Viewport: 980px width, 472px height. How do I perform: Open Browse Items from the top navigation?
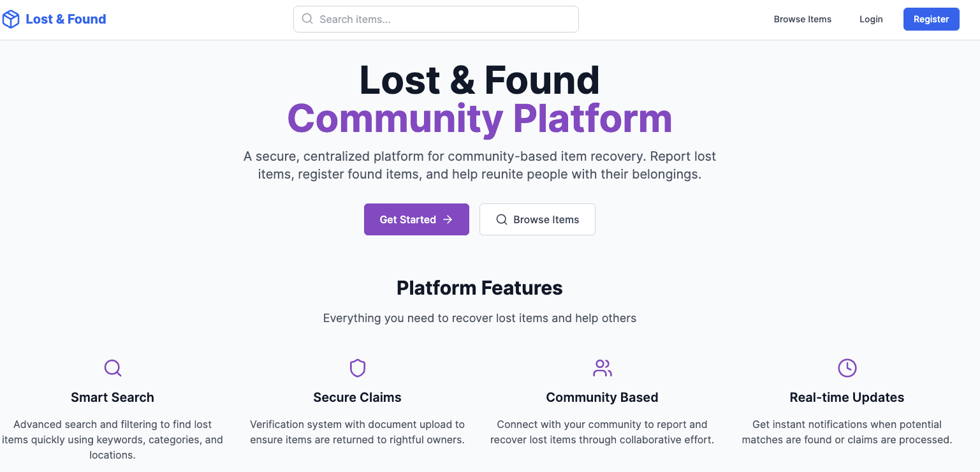click(802, 19)
